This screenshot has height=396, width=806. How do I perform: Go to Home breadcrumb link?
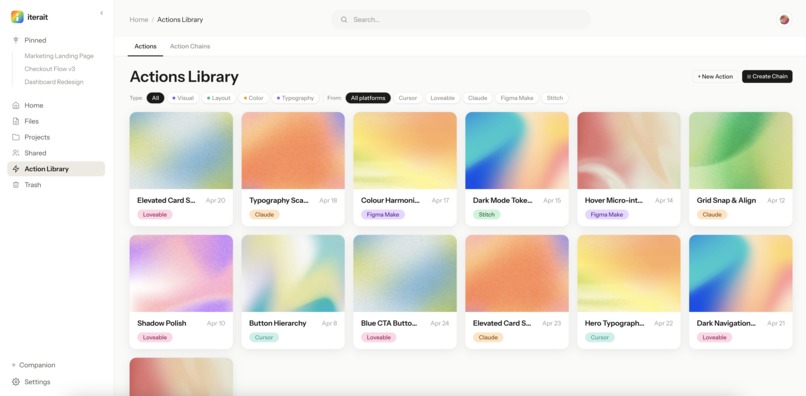tap(139, 20)
